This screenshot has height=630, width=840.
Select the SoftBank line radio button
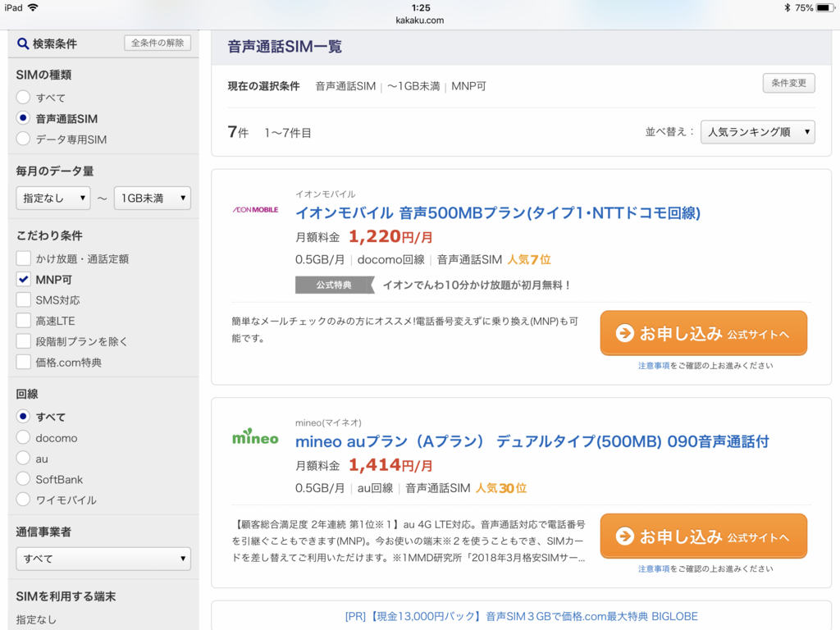(x=23, y=478)
